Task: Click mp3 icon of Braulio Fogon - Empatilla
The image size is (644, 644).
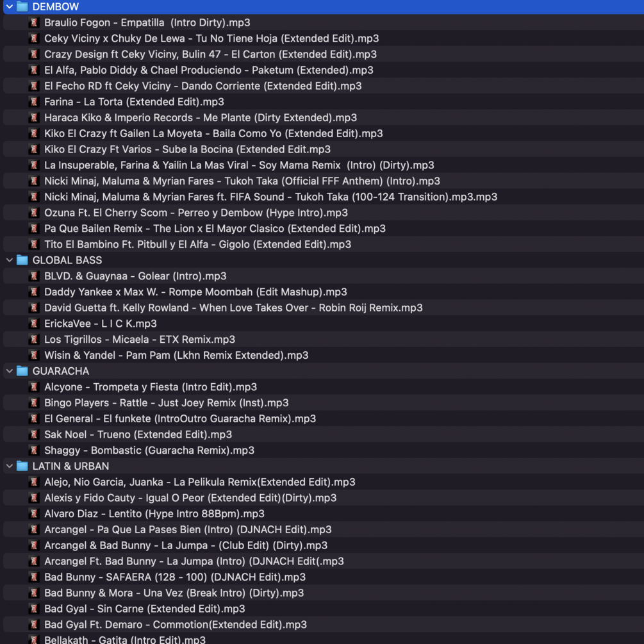Action: pos(34,22)
